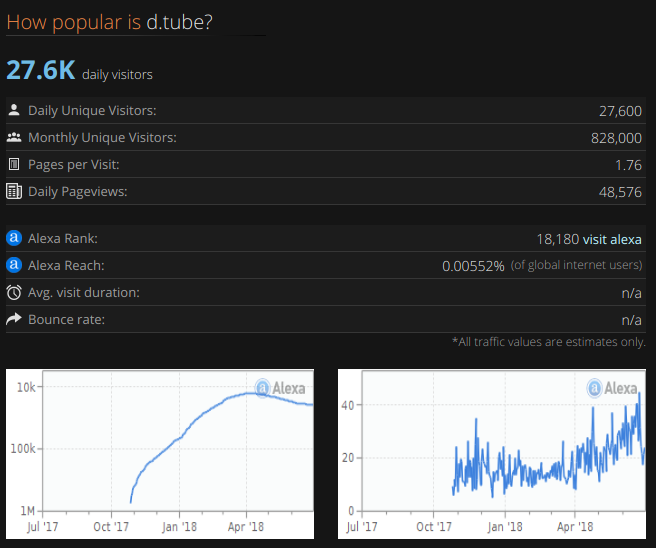The image size is (656, 548).
Task: Select the 48,576 daily pageviews value
Action: [x=620, y=192]
